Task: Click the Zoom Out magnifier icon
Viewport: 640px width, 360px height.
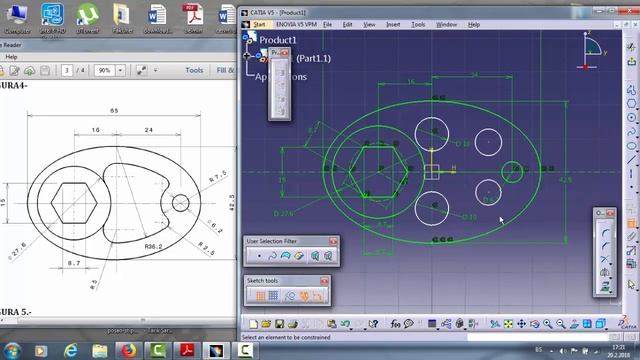Action: coord(561,324)
